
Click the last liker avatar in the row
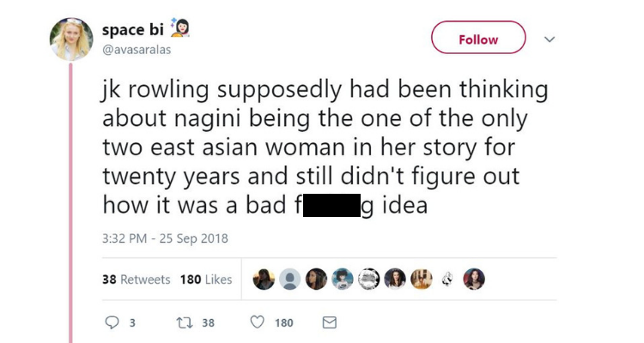pyautogui.click(x=474, y=280)
